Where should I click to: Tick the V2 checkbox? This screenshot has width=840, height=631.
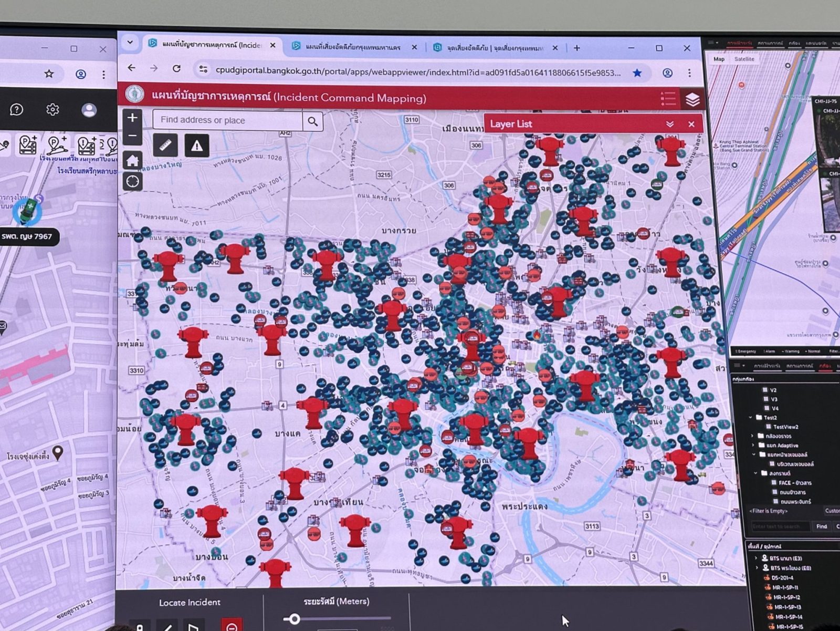tap(765, 390)
